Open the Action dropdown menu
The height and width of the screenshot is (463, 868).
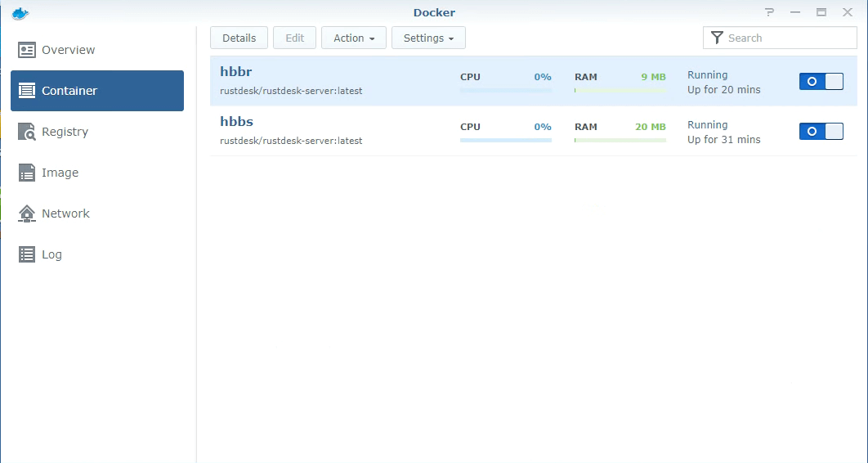[353, 38]
